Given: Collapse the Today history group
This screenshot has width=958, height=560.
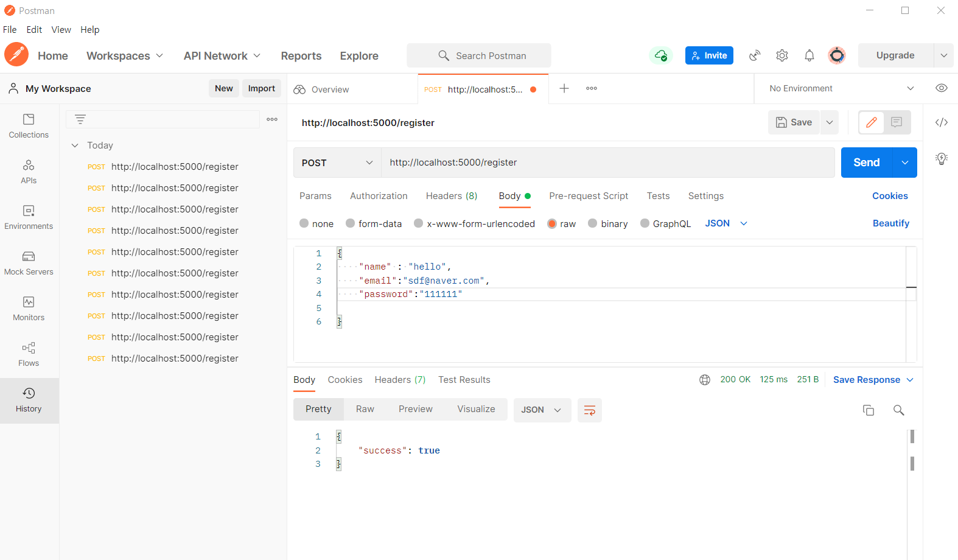Looking at the screenshot, I should point(75,145).
